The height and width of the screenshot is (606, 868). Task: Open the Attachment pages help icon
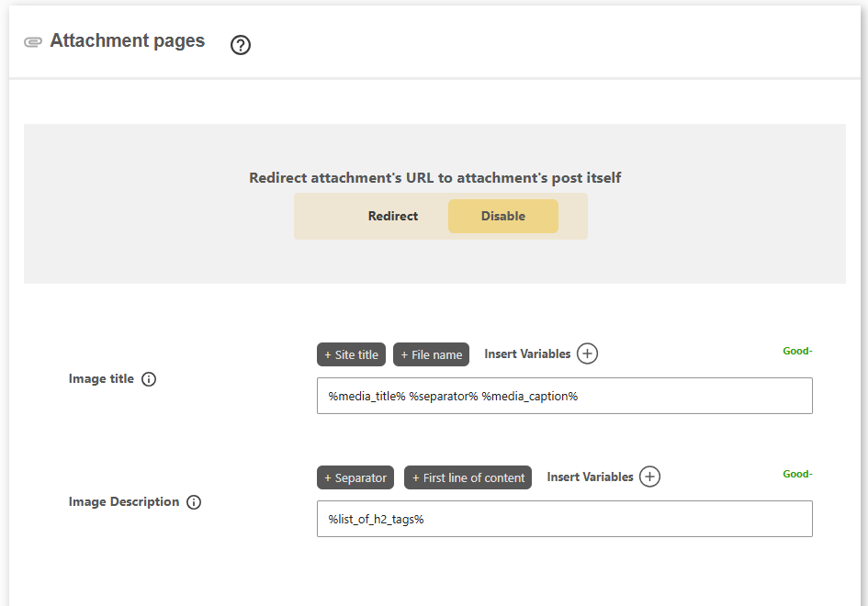pos(241,45)
